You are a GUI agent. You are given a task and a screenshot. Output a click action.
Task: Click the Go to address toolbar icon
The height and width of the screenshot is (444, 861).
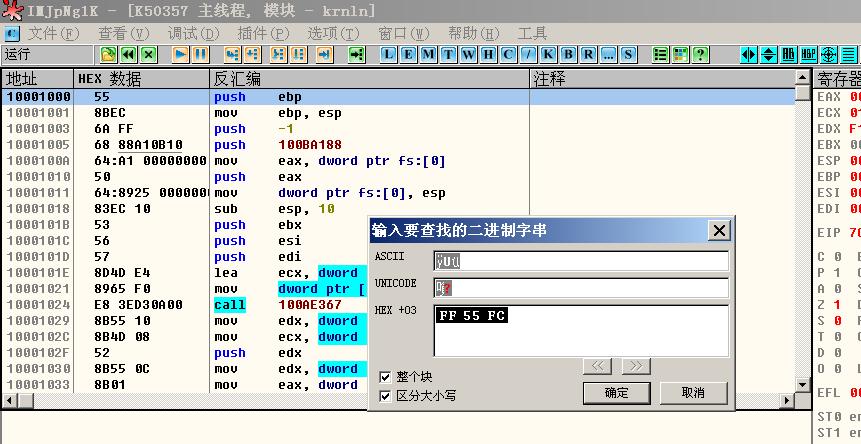(357, 54)
